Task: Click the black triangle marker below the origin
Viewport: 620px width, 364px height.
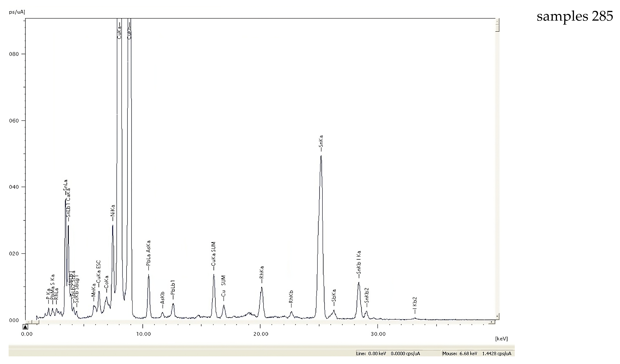Action: coord(25,327)
